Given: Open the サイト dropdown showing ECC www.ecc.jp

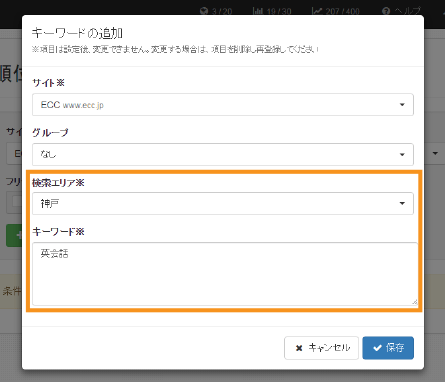Looking at the screenshot, I should (x=223, y=105).
